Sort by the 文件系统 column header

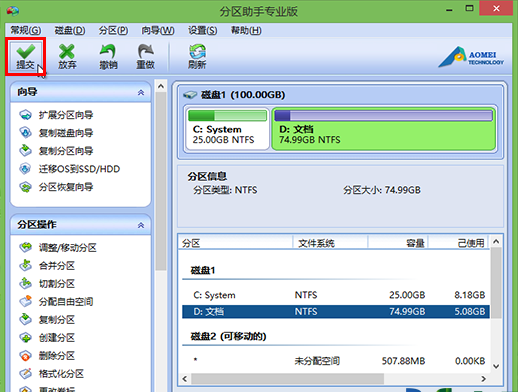coord(330,243)
